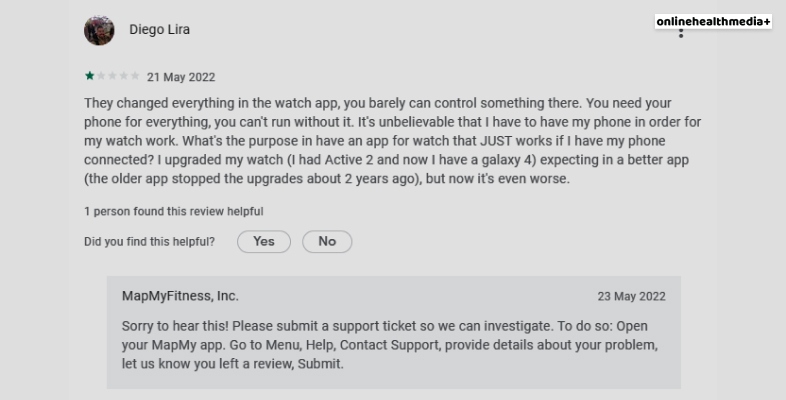786x400 pixels.
Task: Open the three-dot review options menu
Action: click(681, 30)
